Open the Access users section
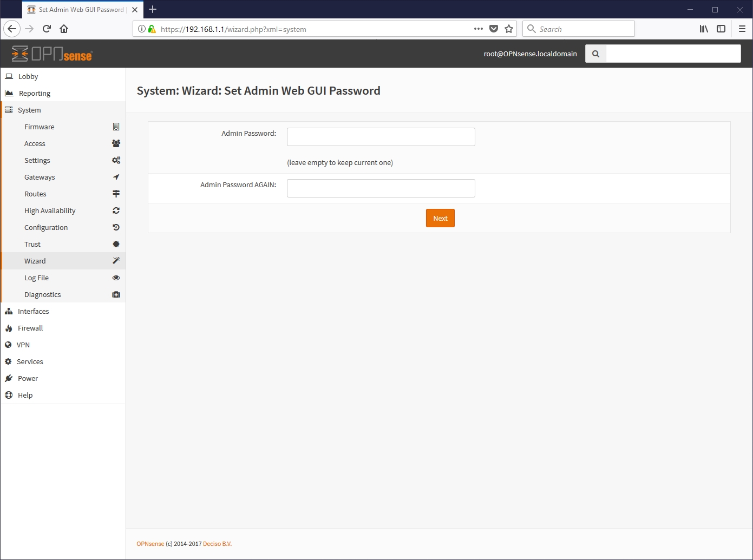Screen dimensions: 753x560 [x=35, y=144]
